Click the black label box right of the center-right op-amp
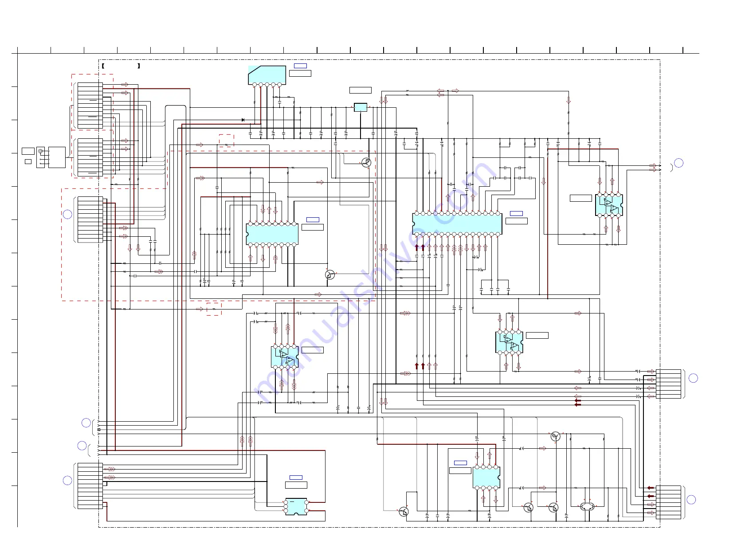 pyautogui.click(x=537, y=335)
